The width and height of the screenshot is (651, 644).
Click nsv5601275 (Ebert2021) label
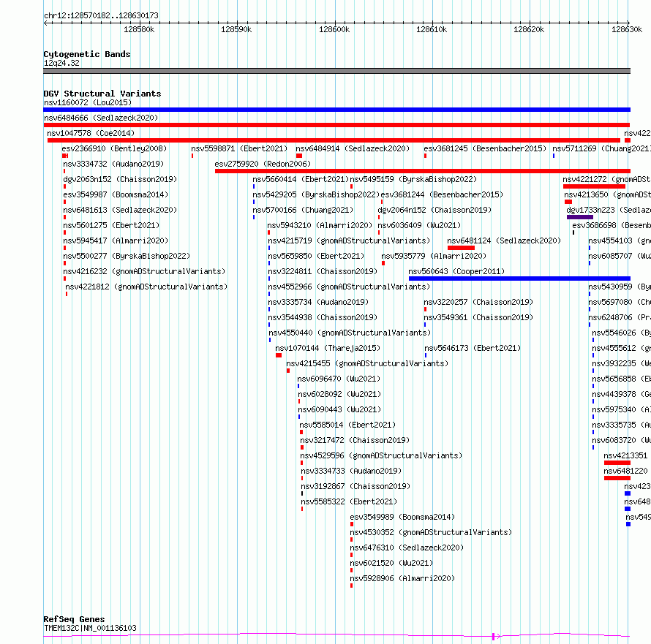(x=111, y=225)
